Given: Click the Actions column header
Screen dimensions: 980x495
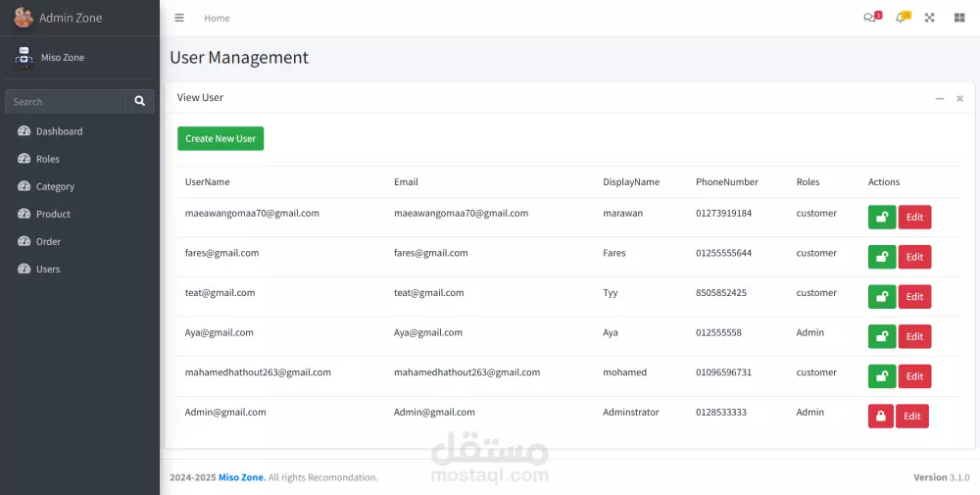Looking at the screenshot, I should pyautogui.click(x=884, y=182).
